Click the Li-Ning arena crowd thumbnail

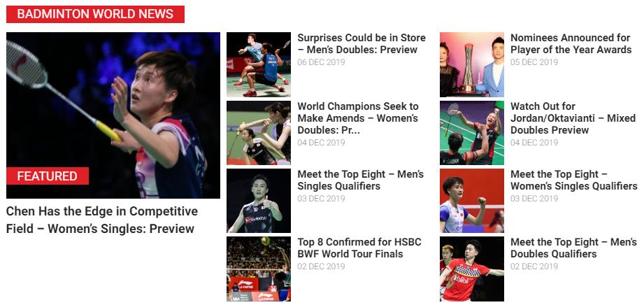pos(259,269)
